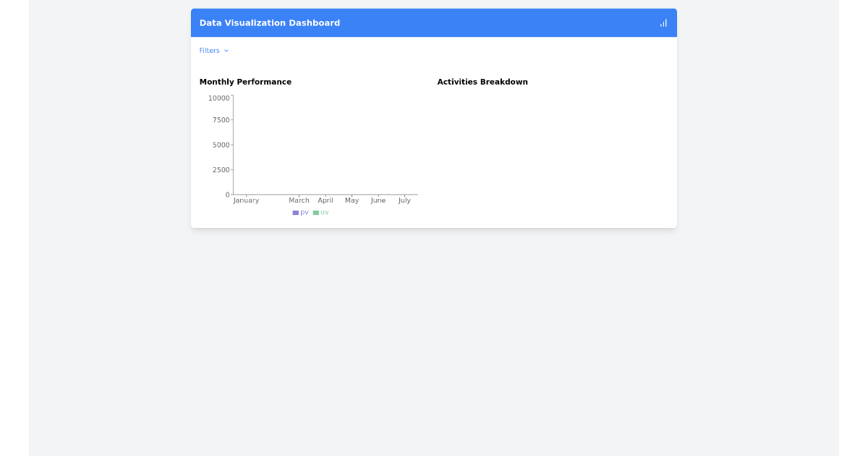Click the 10000 label on the y-axis
Image resolution: width=868 pixels, height=456 pixels.
tap(218, 98)
